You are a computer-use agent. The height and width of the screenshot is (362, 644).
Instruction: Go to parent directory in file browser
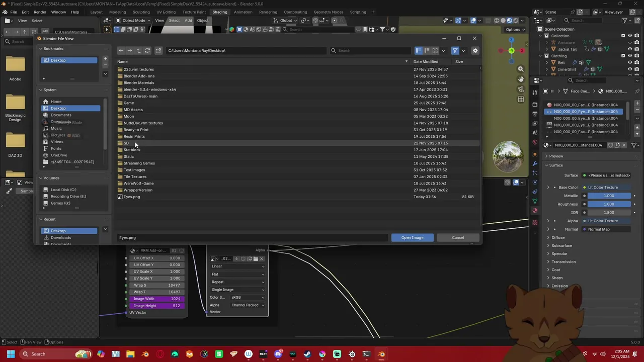(x=138, y=50)
